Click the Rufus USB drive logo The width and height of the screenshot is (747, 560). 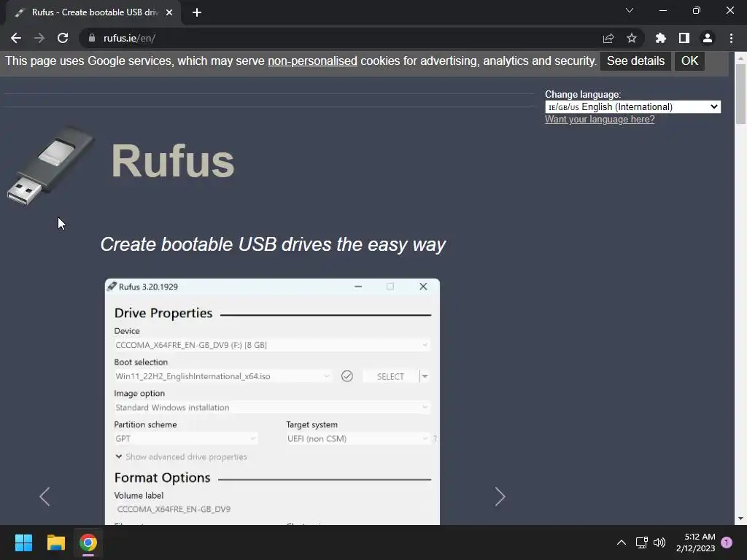tap(50, 166)
